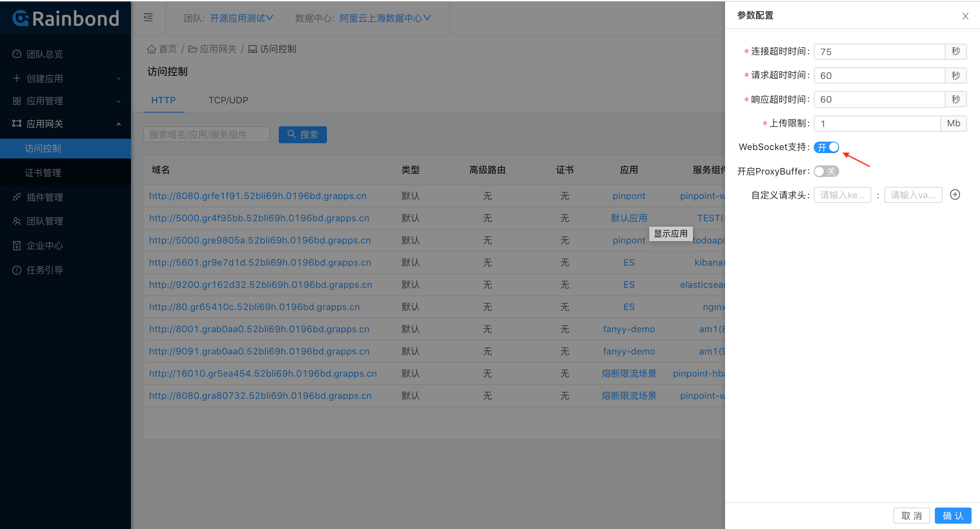Open link http://80.gr65410c.52bli69h.0196bd.grapps.cn
The image size is (980, 529).
point(254,307)
